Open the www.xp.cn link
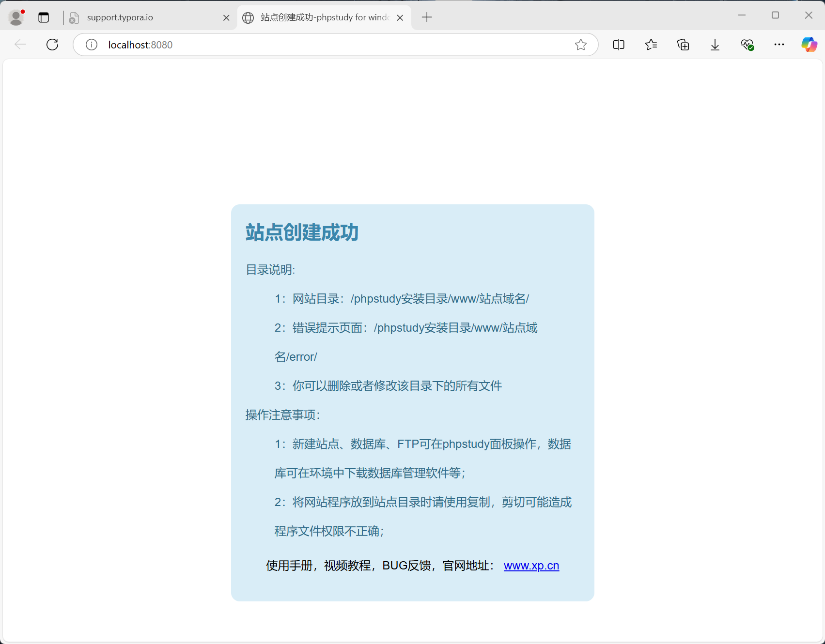The image size is (825, 644). click(x=531, y=566)
